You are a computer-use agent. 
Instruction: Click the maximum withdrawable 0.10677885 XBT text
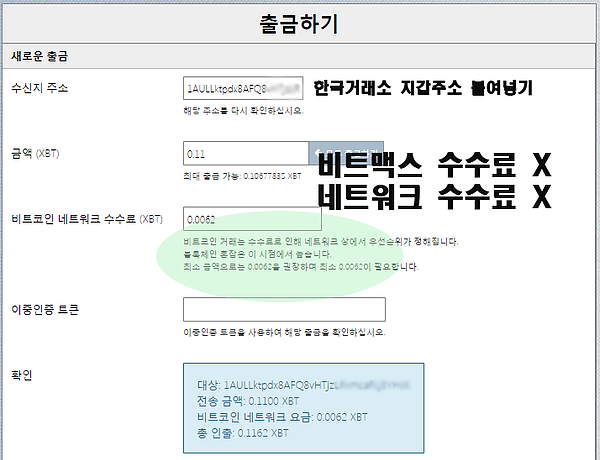(x=243, y=174)
